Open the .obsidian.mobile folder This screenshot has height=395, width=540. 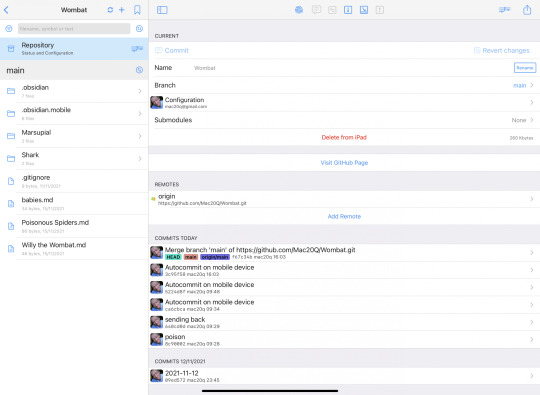click(x=74, y=113)
